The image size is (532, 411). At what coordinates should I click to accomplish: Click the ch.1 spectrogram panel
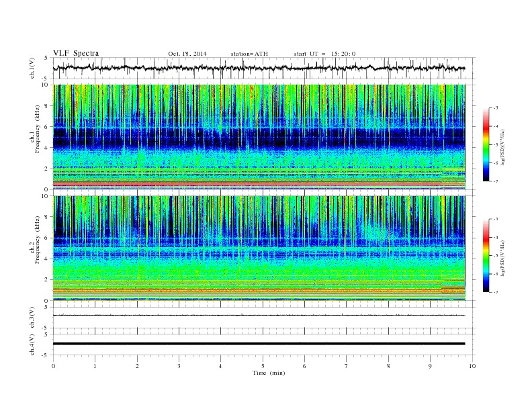259,137
